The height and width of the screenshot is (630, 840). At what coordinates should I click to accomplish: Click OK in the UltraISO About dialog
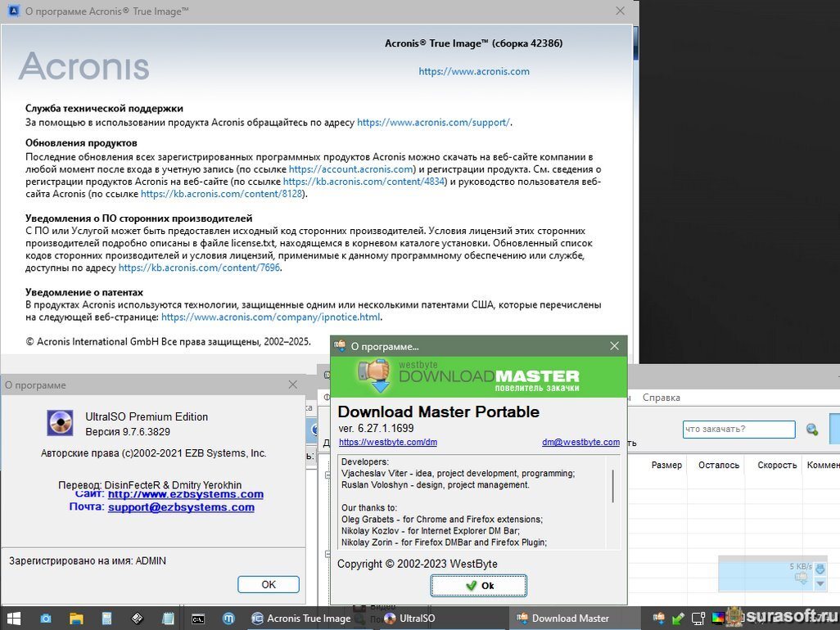point(269,584)
